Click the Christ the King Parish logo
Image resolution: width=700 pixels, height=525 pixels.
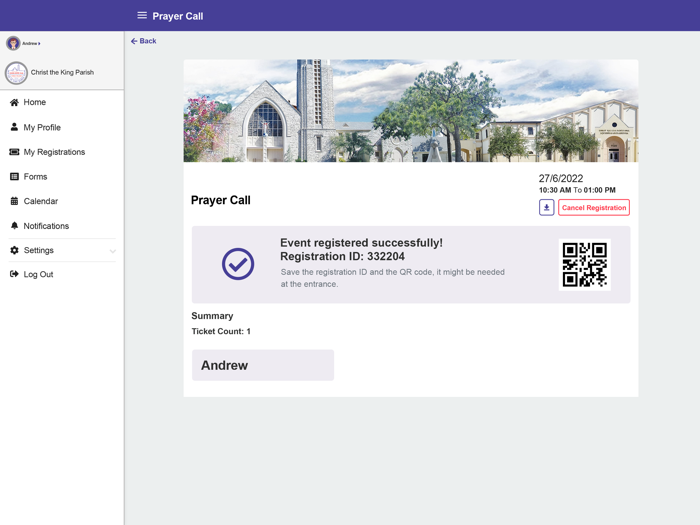pos(16,73)
